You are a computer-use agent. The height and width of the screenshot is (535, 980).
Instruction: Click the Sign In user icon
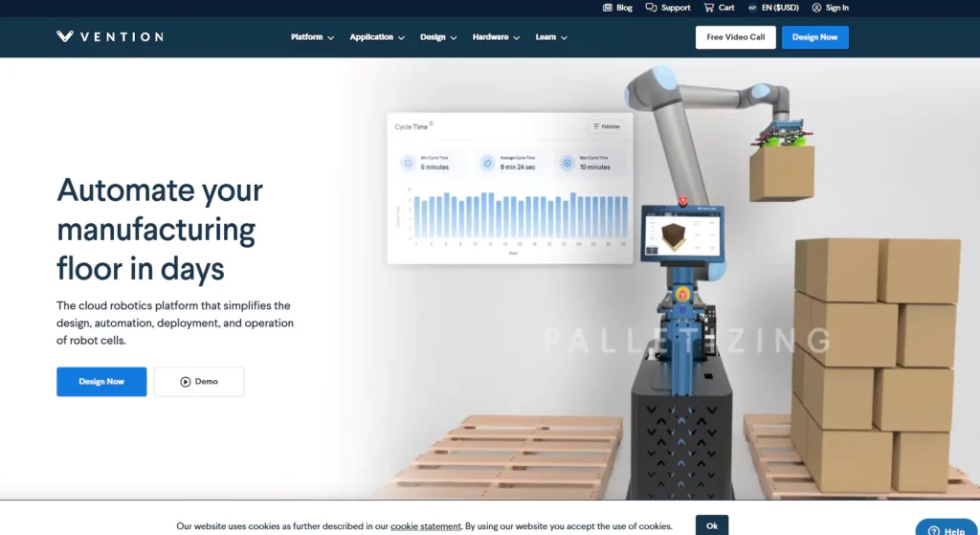tap(816, 8)
